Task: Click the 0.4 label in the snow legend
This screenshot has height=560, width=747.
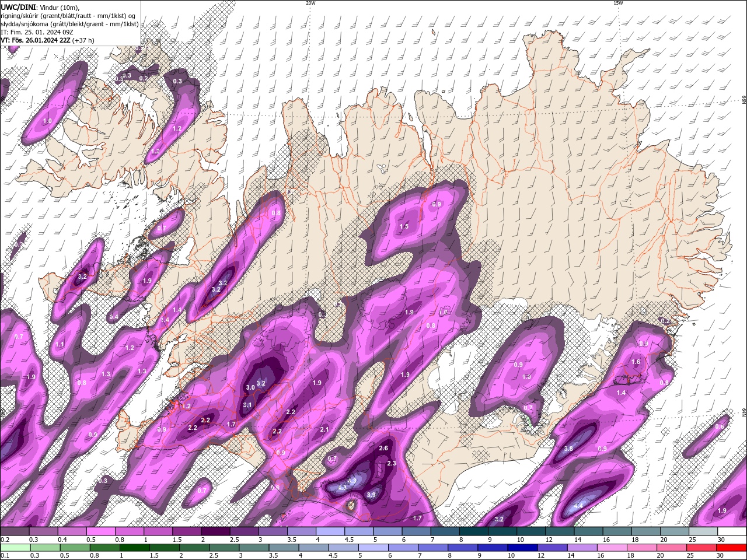Action: pyautogui.click(x=62, y=540)
